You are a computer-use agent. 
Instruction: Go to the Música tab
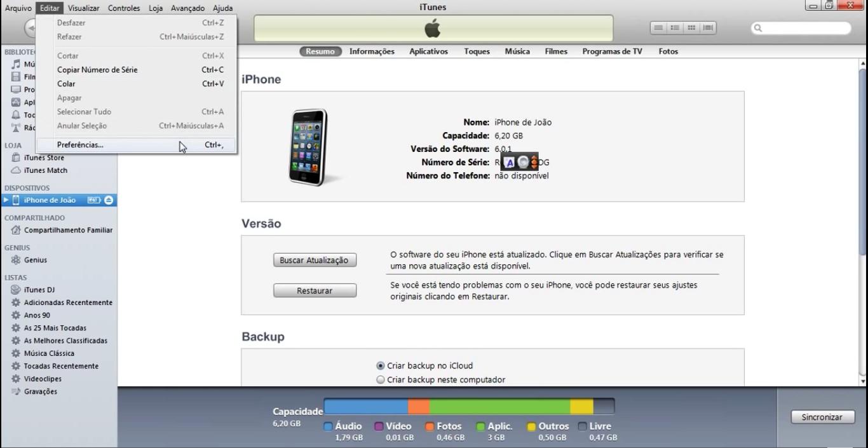pyautogui.click(x=517, y=51)
